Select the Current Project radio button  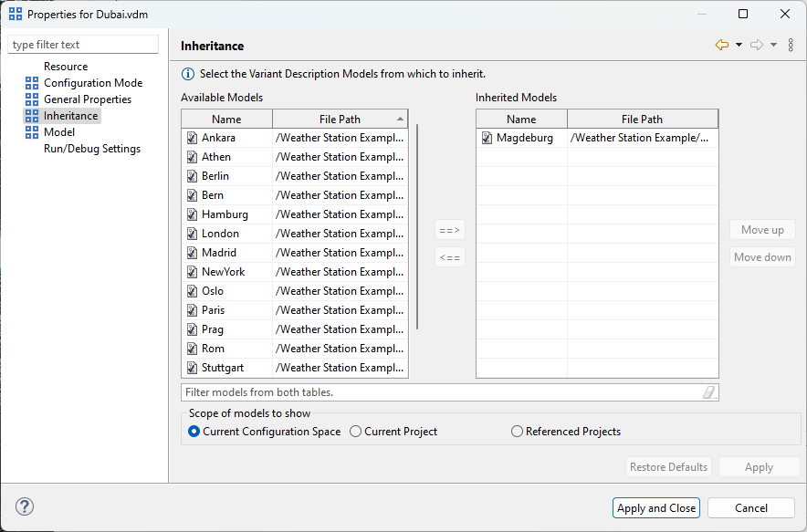356,431
